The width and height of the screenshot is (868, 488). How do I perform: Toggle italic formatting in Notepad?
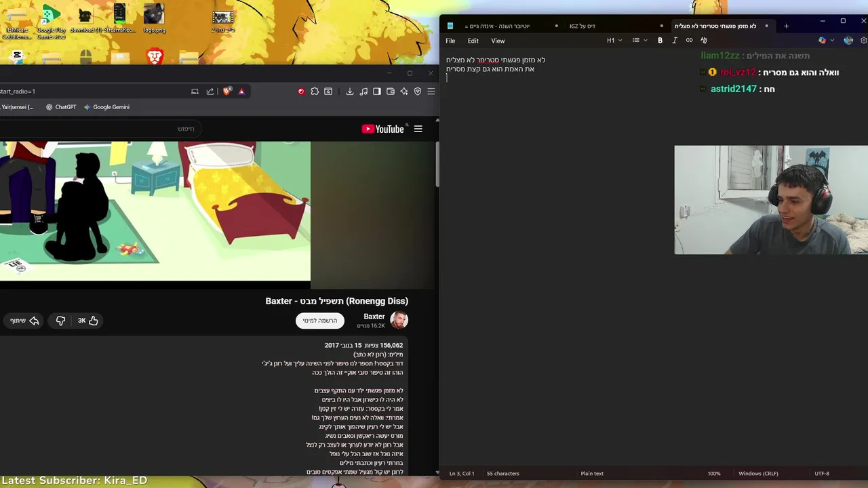point(675,41)
